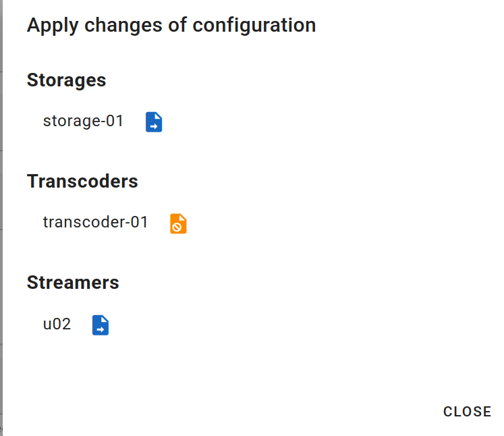Close the apply configuration dialog

tap(467, 412)
